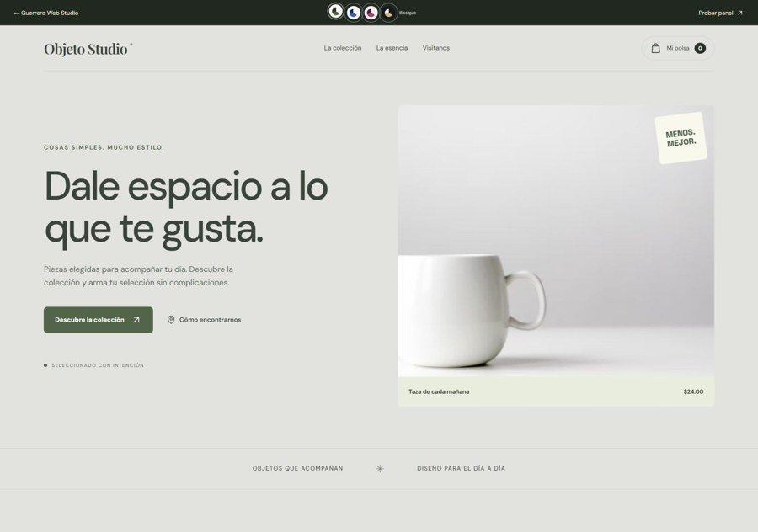Viewport: 758px width, 532px height.
Task: Click the Bosque theme name label
Action: tap(408, 13)
